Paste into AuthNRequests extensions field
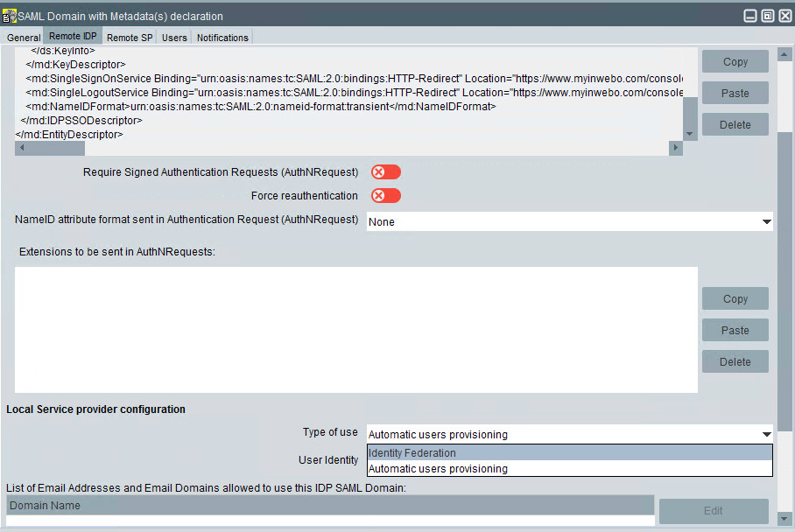Viewport: 795px width, 532px height. [735, 331]
